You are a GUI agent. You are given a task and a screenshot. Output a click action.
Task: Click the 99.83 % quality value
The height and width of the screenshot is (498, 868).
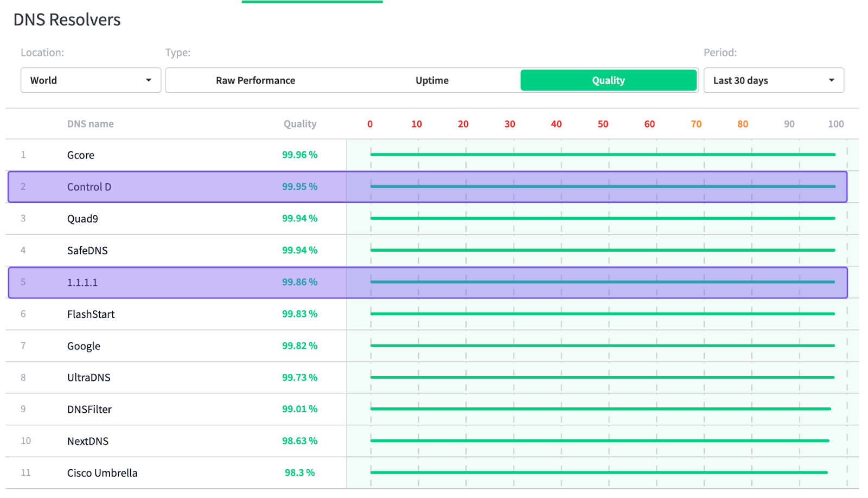(299, 314)
